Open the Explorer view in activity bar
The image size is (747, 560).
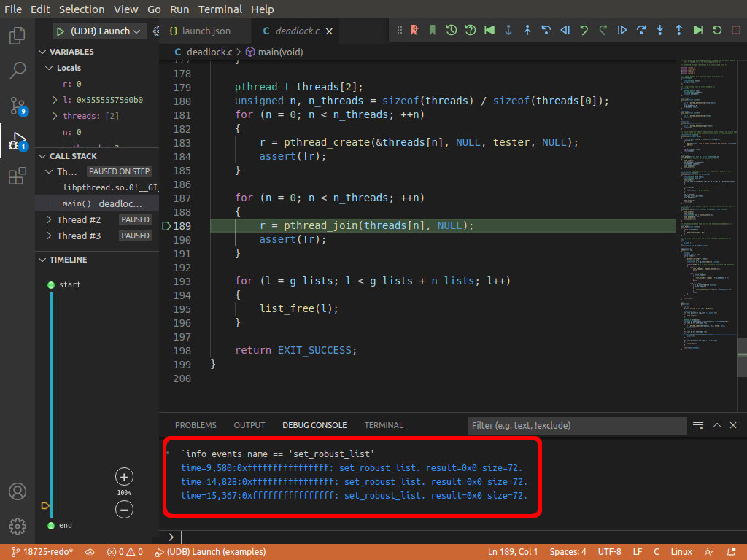tap(18, 36)
